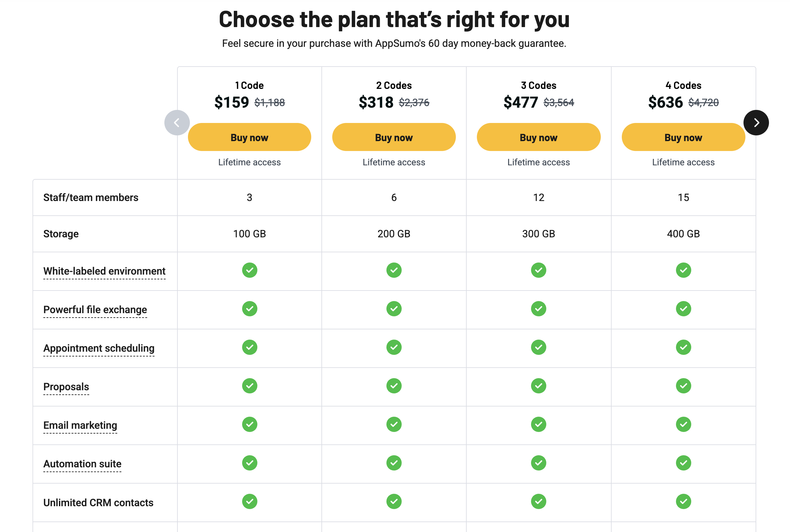The image size is (790, 532).
Task: Click the Appointment scheduling feature label
Action: click(99, 348)
